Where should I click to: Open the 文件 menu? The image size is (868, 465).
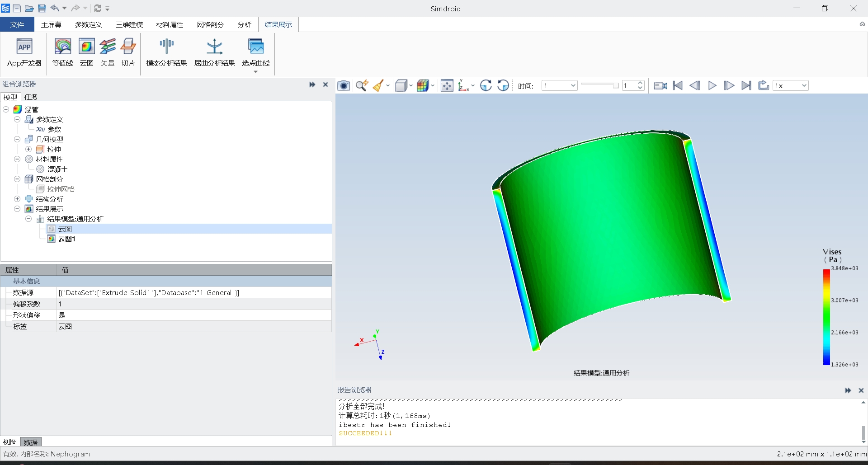(x=17, y=24)
